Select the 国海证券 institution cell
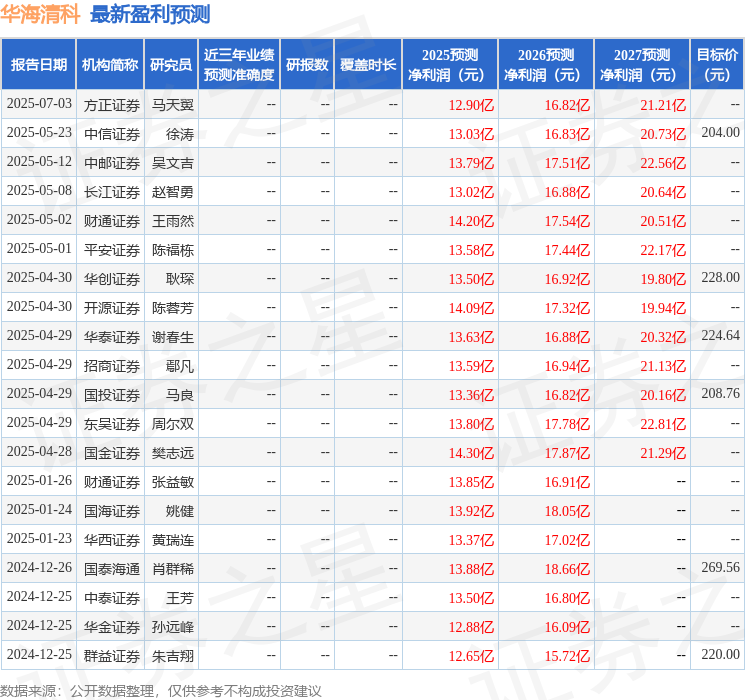 pos(112,511)
